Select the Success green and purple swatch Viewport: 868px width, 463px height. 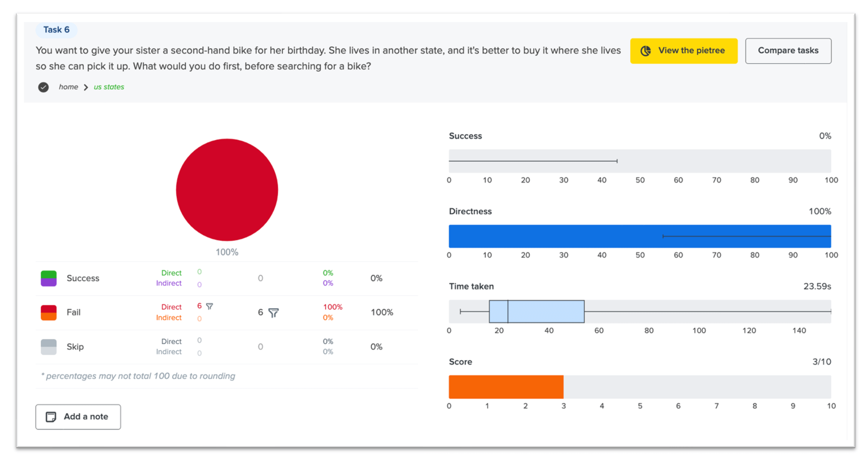click(49, 278)
